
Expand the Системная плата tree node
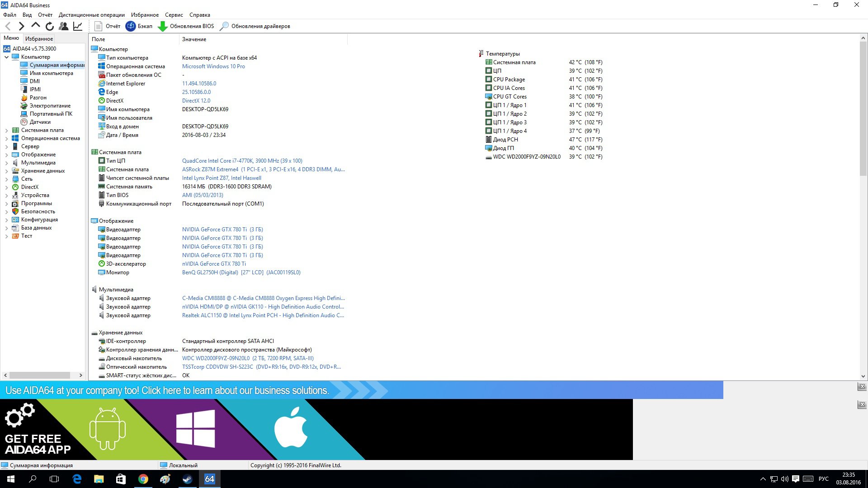[x=6, y=130]
